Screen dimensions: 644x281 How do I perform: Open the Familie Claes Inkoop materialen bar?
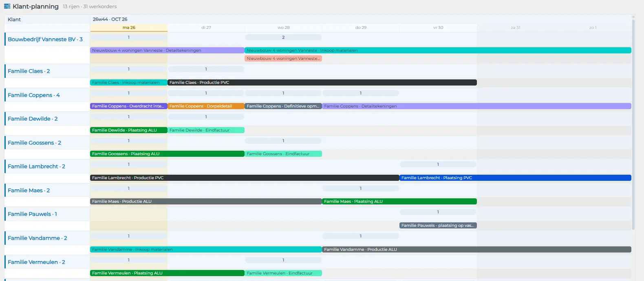(x=129, y=83)
